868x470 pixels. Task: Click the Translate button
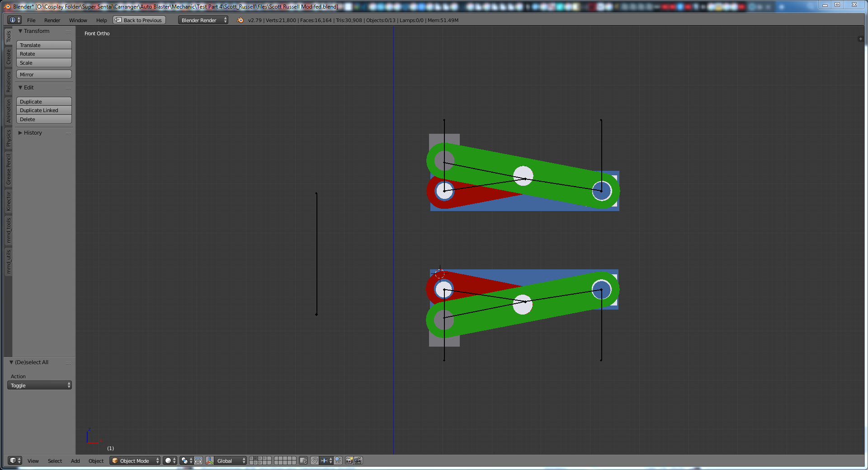(44, 45)
